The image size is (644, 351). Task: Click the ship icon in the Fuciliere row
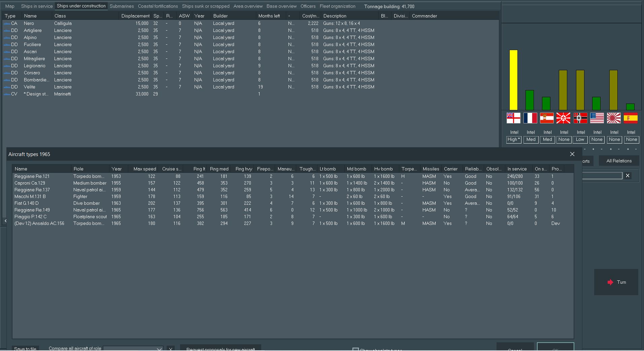pos(7,45)
